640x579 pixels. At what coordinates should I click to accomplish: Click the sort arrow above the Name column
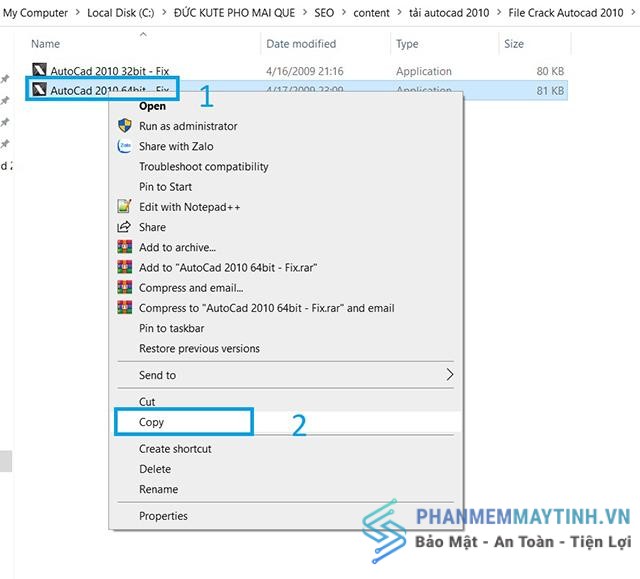click(143, 34)
